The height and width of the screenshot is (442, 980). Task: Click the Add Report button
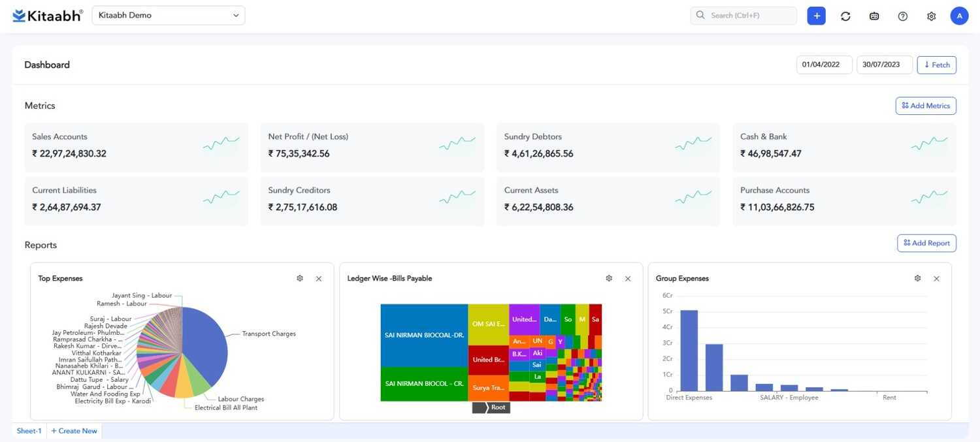[x=926, y=243]
